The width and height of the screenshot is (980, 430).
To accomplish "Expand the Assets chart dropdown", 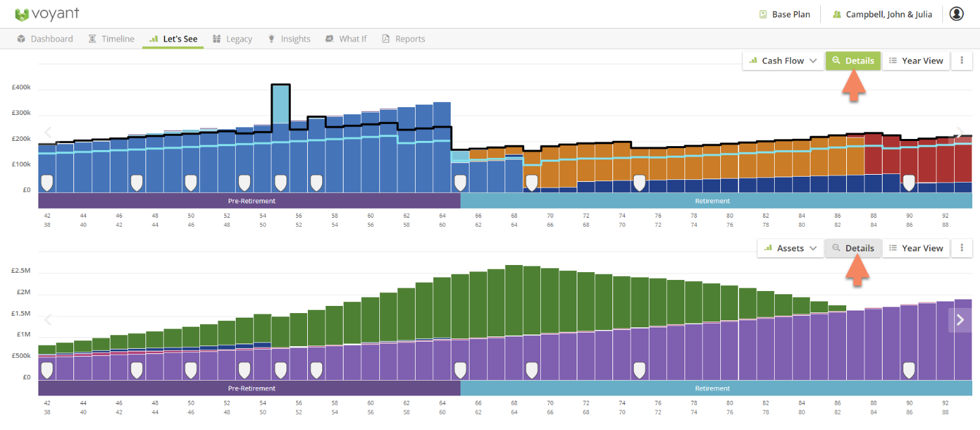I will (x=790, y=248).
